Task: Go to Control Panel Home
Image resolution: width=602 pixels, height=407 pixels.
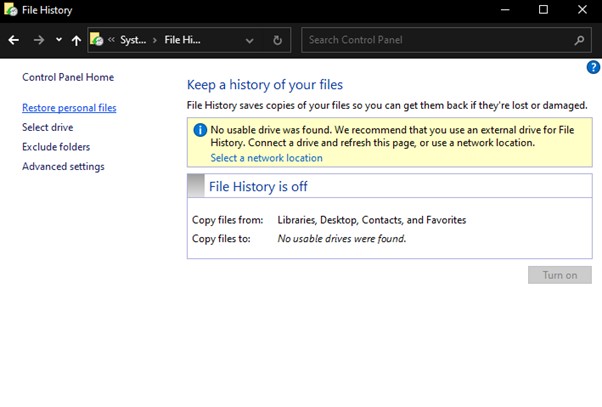Action: pyautogui.click(x=68, y=77)
